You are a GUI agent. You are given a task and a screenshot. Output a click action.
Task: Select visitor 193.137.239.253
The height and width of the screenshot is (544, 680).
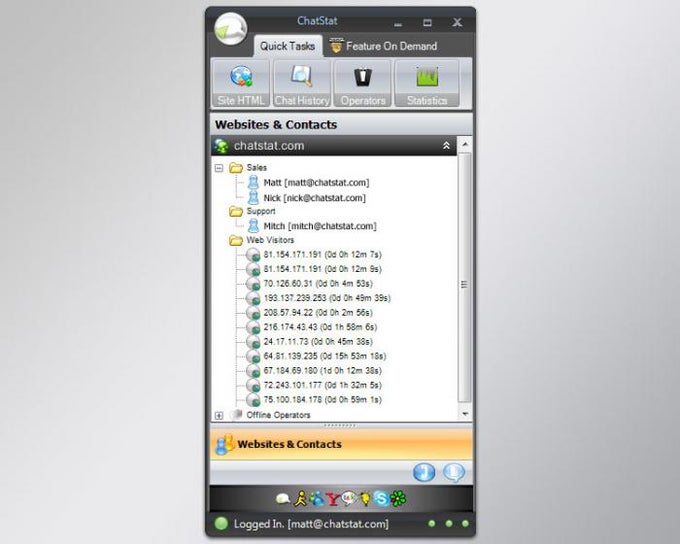[327, 298]
